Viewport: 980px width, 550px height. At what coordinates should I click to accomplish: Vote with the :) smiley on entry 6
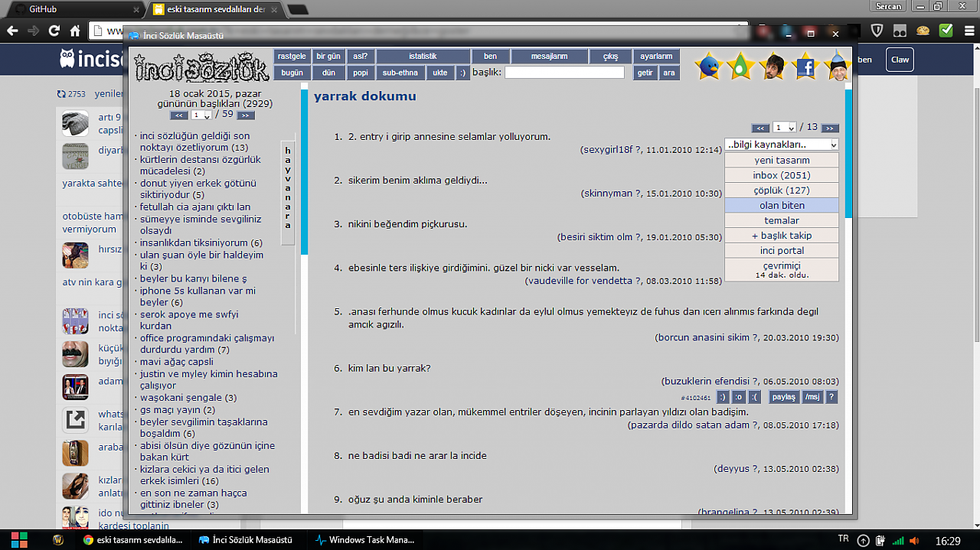click(x=723, y=397)
